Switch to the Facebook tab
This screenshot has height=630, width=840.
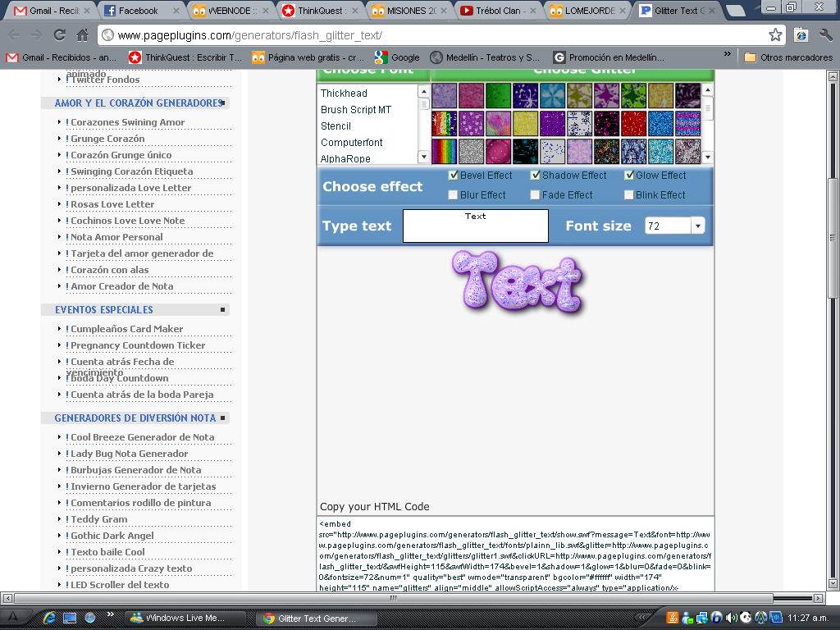coord(139,11)
